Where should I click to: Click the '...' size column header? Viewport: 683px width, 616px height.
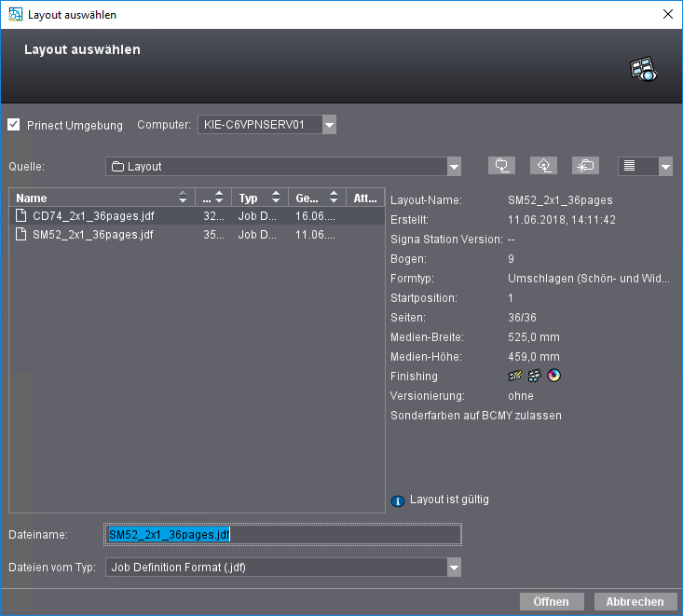pos(213,198)
